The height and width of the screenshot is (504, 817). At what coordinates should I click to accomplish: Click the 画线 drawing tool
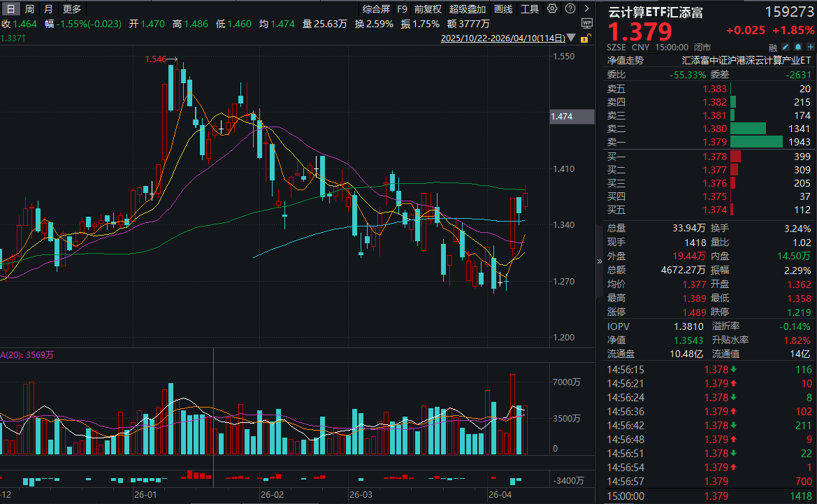coord(504,9)
